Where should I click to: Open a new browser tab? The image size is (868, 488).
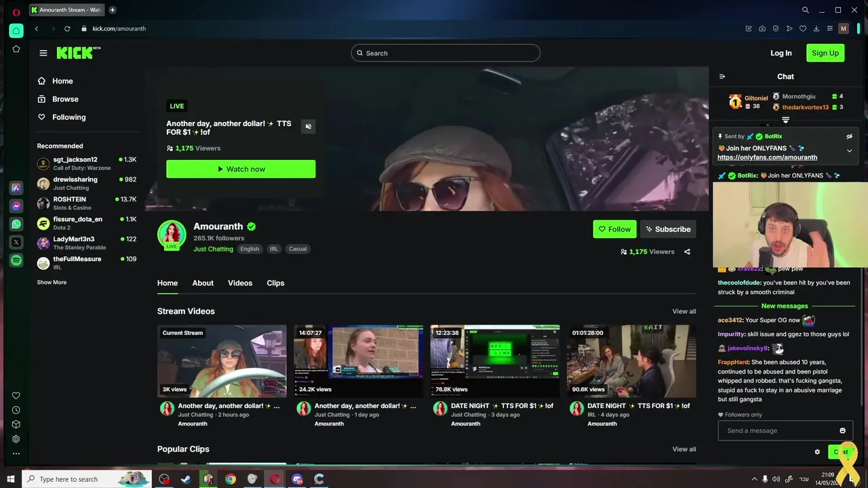(113, 10)
